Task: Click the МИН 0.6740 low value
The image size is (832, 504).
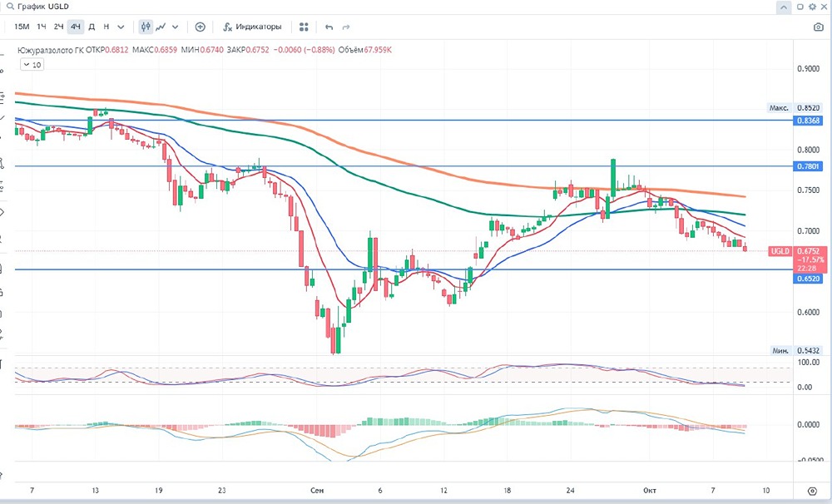Action: pos(202,50)
